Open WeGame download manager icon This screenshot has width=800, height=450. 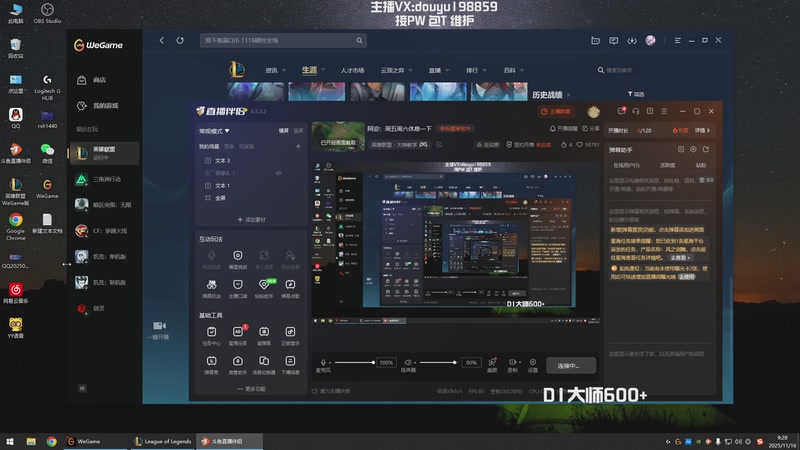tap(632, 40)
